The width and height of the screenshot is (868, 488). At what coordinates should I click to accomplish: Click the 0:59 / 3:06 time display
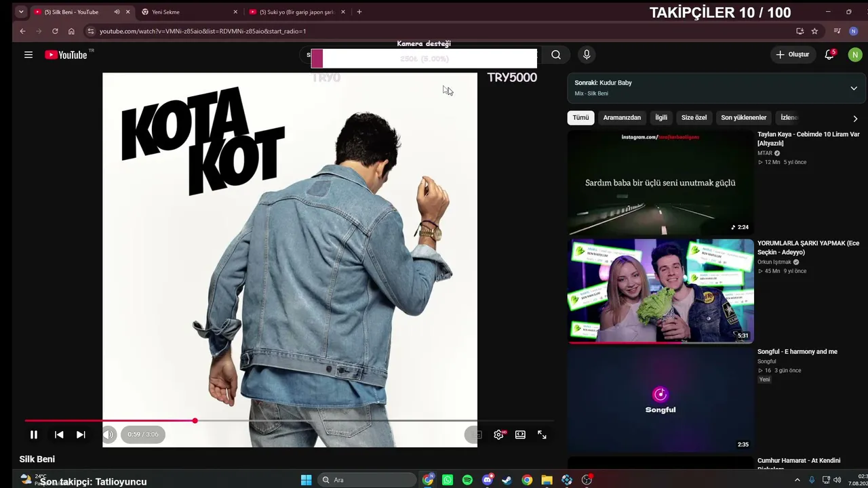point(143,434)
